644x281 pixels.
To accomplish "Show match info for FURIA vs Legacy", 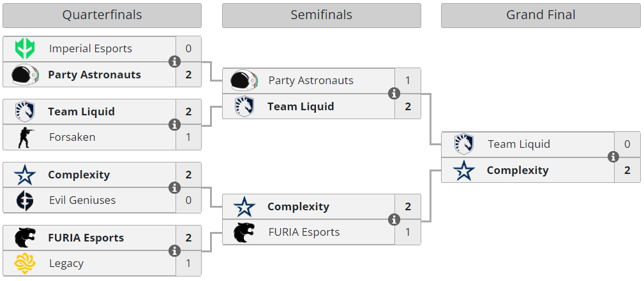I will pos(174,251).
